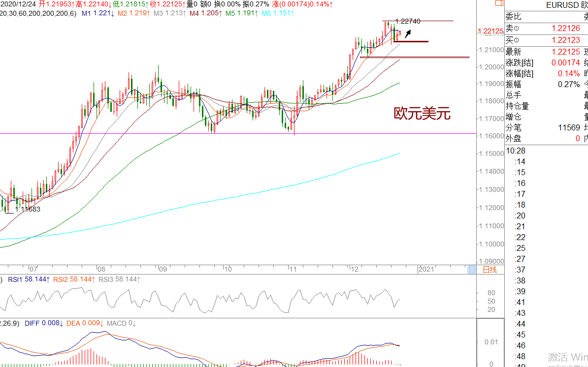Select the :37 tick time row
588x367 pixels.
coord(520,270)
